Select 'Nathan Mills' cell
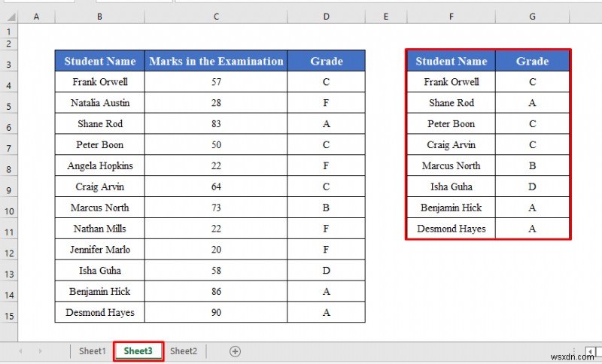This screenshot has width=602, height=364. 100,228
